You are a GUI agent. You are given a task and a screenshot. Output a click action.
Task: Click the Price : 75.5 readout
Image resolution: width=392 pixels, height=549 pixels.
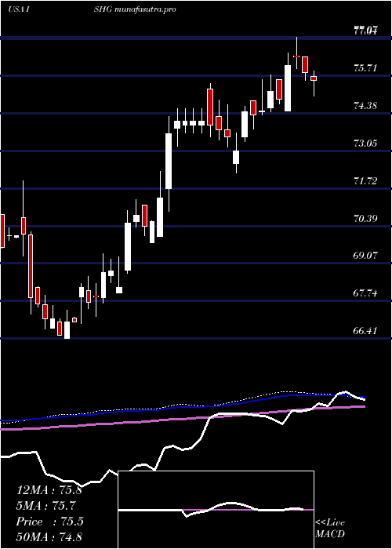pos(49,522)
